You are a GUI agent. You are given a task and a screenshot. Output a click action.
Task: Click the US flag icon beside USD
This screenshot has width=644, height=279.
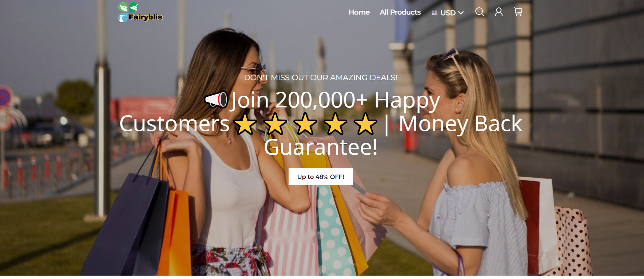pyautogui.click(x=434, y=13)
